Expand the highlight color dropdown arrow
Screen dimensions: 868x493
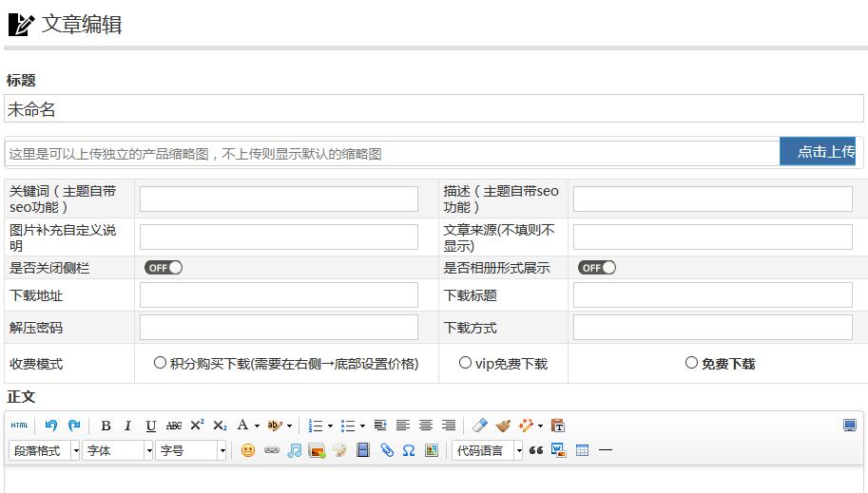pos(289,427)
